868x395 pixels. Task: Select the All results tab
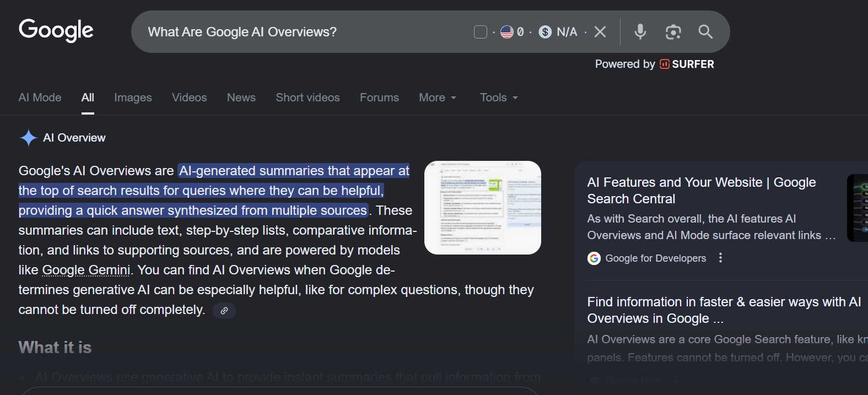pos(88,98)
